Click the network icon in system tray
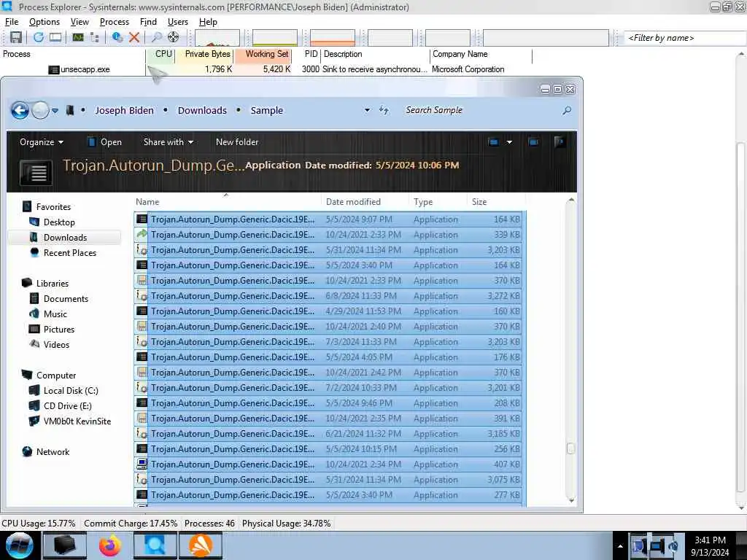Viewport: 747px width, 560px height. (656, 546)
